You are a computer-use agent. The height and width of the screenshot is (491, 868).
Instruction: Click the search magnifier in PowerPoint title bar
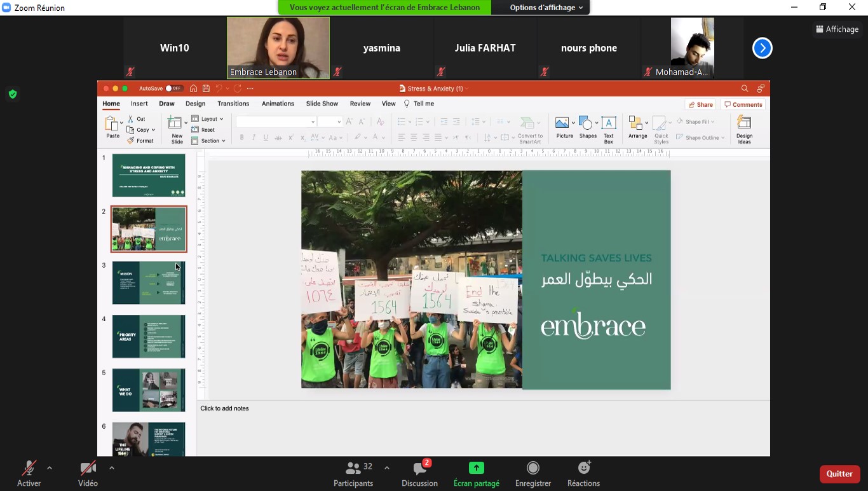tap(745, 88)
